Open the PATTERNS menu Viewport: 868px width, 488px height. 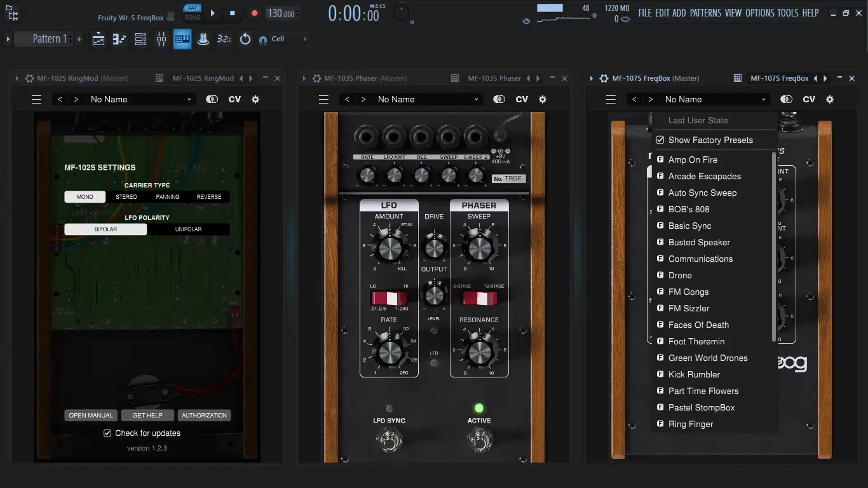point(705,13)
